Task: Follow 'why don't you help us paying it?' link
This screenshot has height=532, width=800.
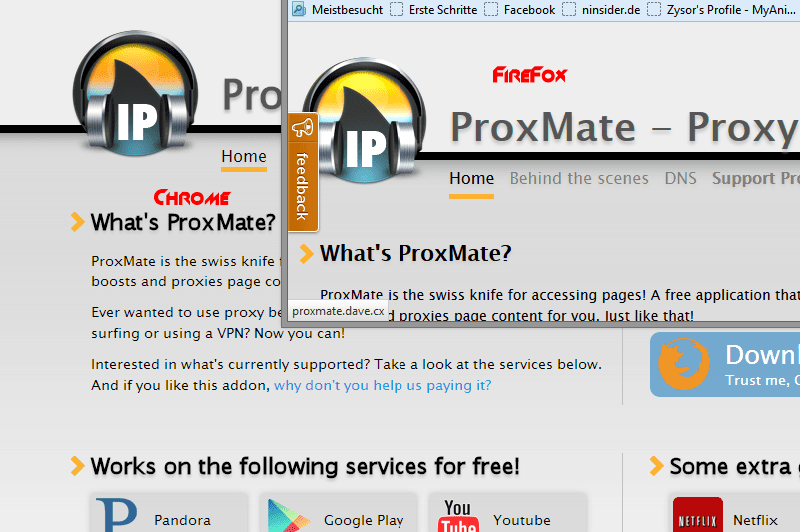Action: pyautogui.click(x=383, y=385)
